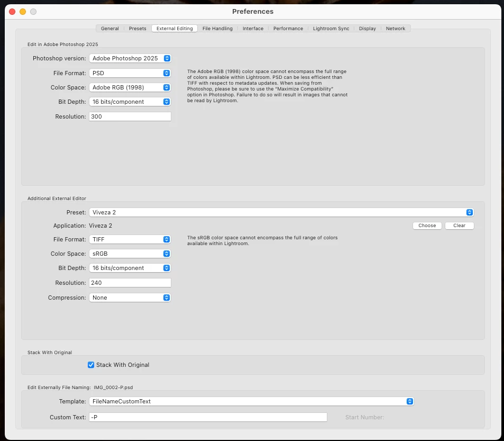This screenshot has width=504, height=441.
Task: Switch to the Performance tab
Action: [x=288, y=28]
